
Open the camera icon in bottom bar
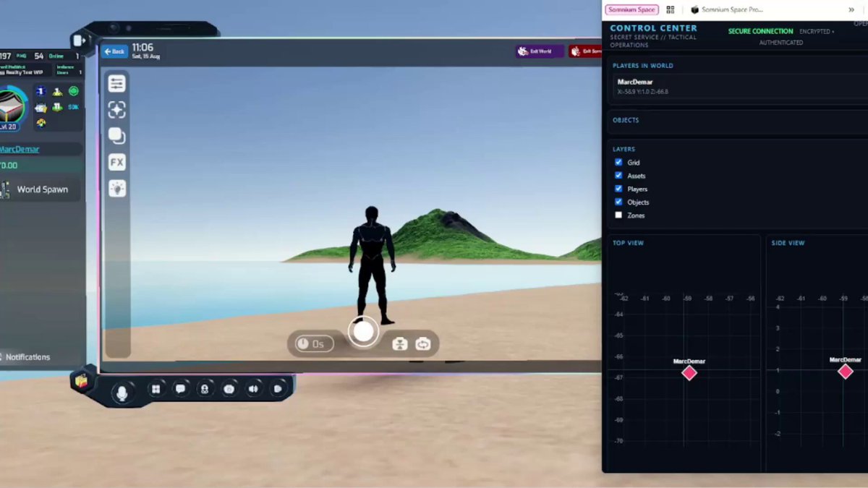click(x=229, y=389)
